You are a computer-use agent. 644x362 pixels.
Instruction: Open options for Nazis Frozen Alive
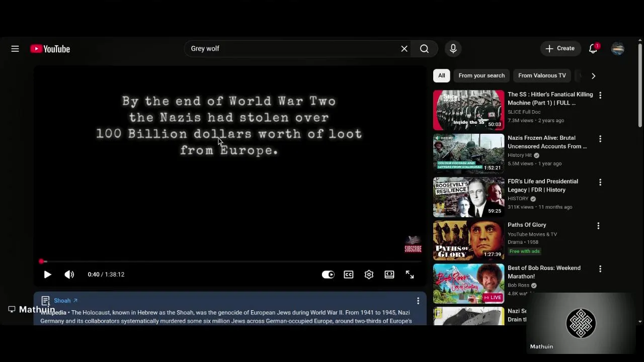click(x=600, y=139)
